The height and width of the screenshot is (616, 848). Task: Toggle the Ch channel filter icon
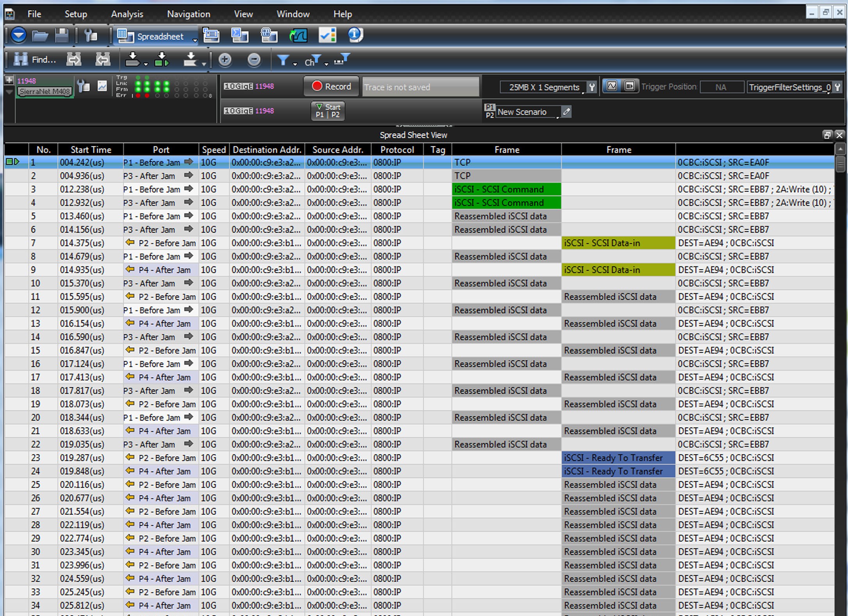pyautogui.click(x=312, y=61)
